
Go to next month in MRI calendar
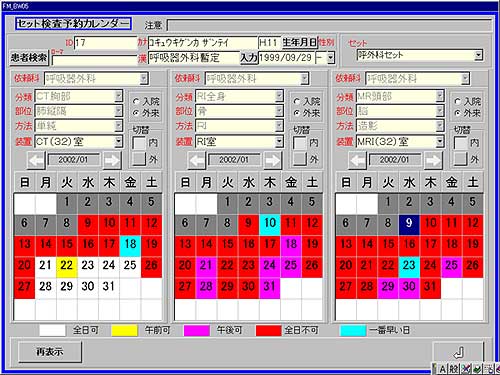[433, 160]
